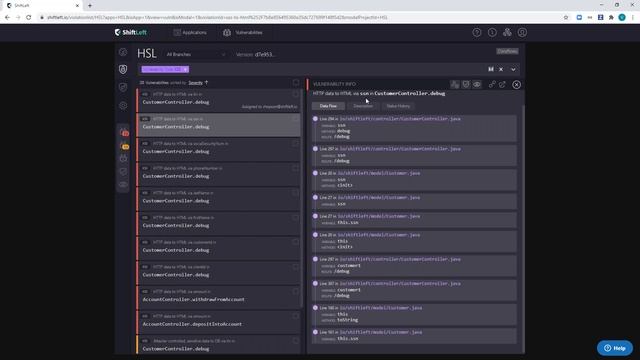
Task: Open the Severity sort dropdown
Action: (196, 83)
